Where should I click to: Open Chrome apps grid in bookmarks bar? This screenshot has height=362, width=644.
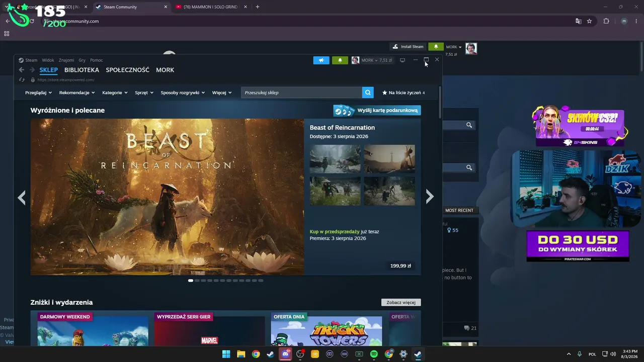click(x=7, y=34)
